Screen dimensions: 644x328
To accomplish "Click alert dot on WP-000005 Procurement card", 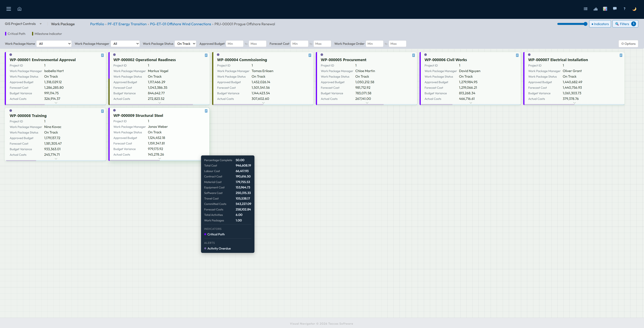I will [x=322, y=55].
